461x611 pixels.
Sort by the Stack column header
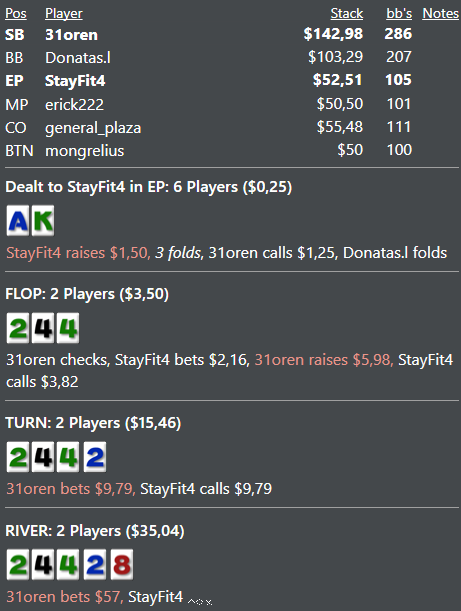click(x=347, y=14)
